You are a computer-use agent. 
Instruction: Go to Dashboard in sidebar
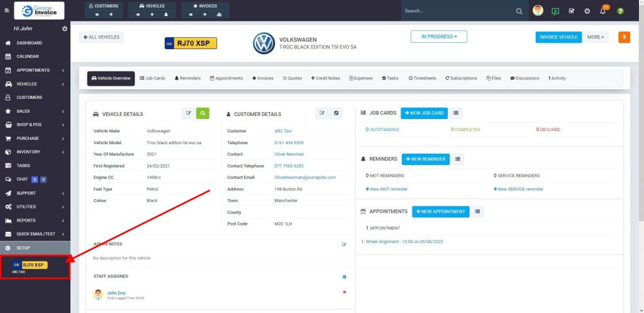tap(35, 43)
